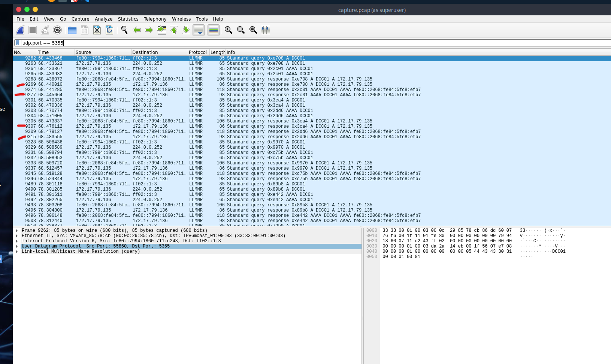Image resolution: width=611 pixels, height=364 pixels.
Task: Expand User Datagram Protocol layer
Action: (17, 246)
